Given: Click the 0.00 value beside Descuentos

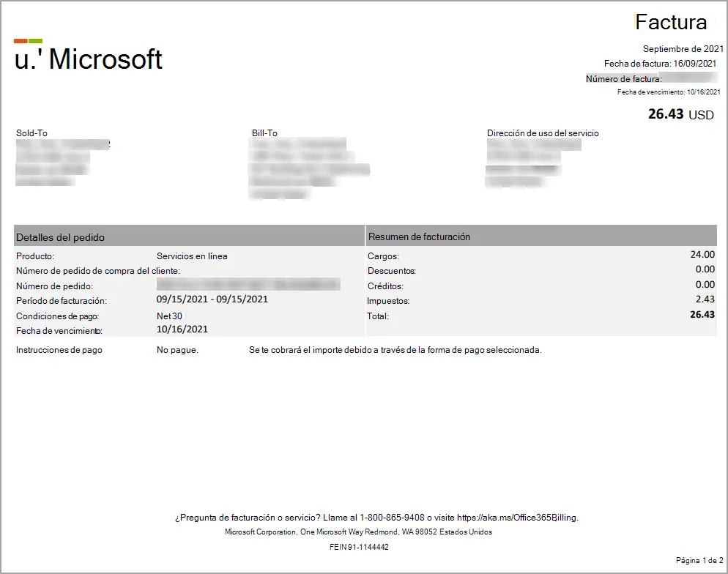Looking at the screenshot, I should click(705, 269).
